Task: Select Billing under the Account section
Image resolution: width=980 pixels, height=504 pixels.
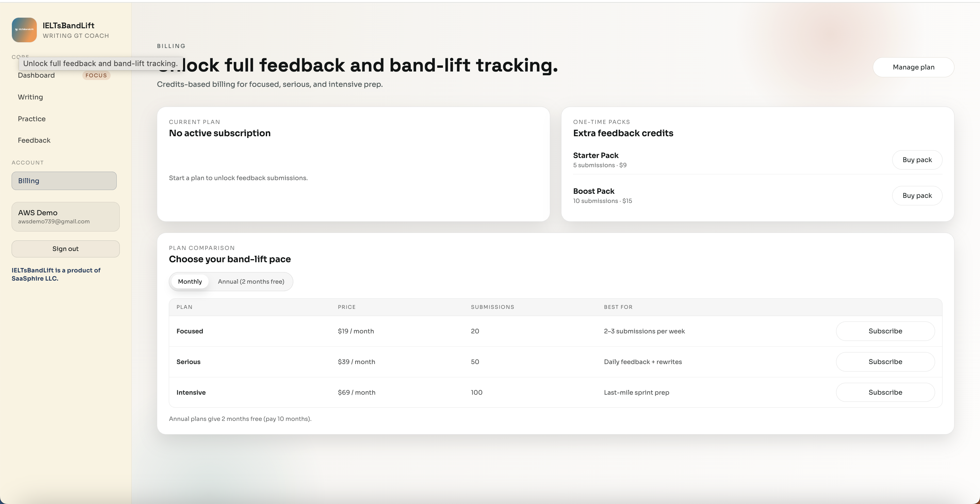Action: pos(64,181)
